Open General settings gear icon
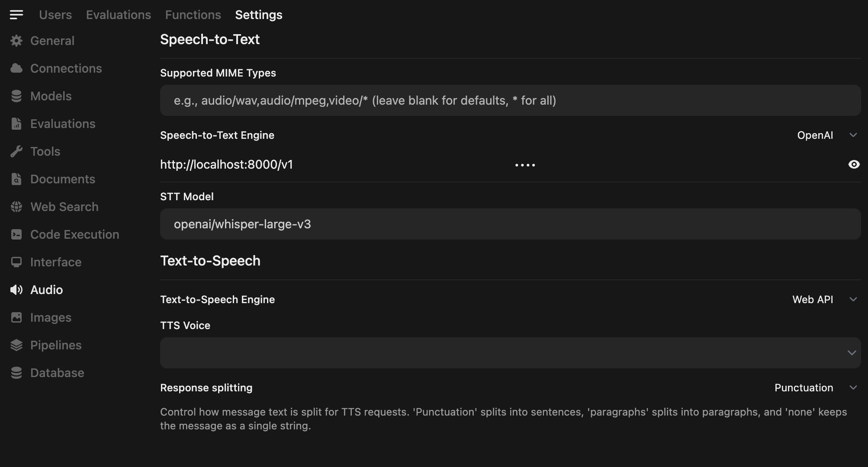The height and width of the screenshot is (467, 868). coord(16,41)
